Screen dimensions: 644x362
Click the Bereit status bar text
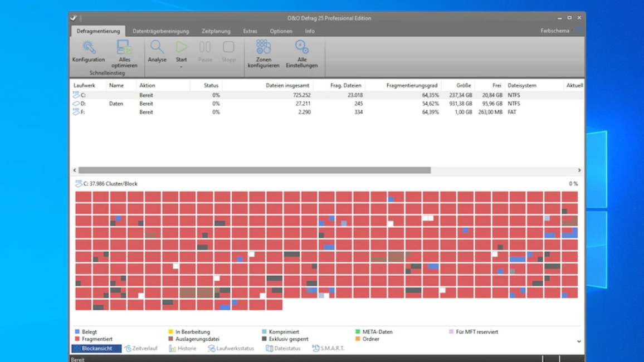[x=77, y=360]
